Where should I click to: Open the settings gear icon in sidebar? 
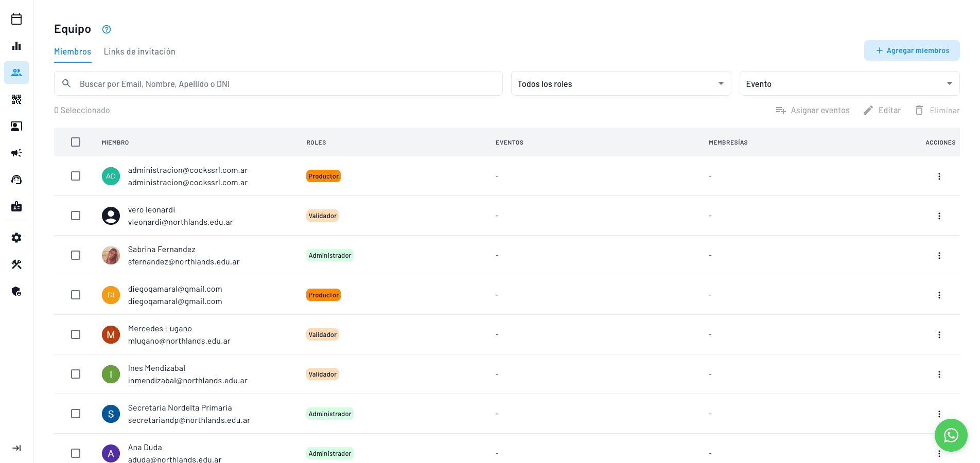(16, 238)
